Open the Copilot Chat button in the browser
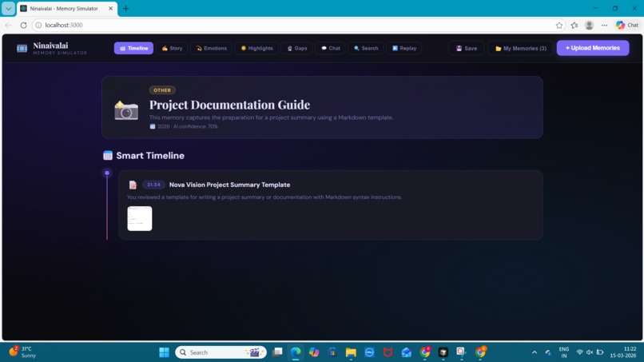This screenshot has width=644, height=362. pyautogui.click(x=627, y=25)
